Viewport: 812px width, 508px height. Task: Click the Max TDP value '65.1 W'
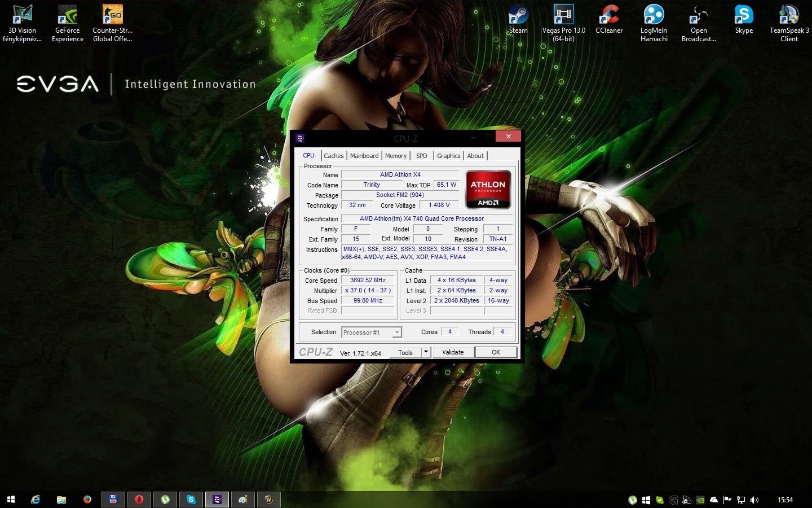click(447, 185)
